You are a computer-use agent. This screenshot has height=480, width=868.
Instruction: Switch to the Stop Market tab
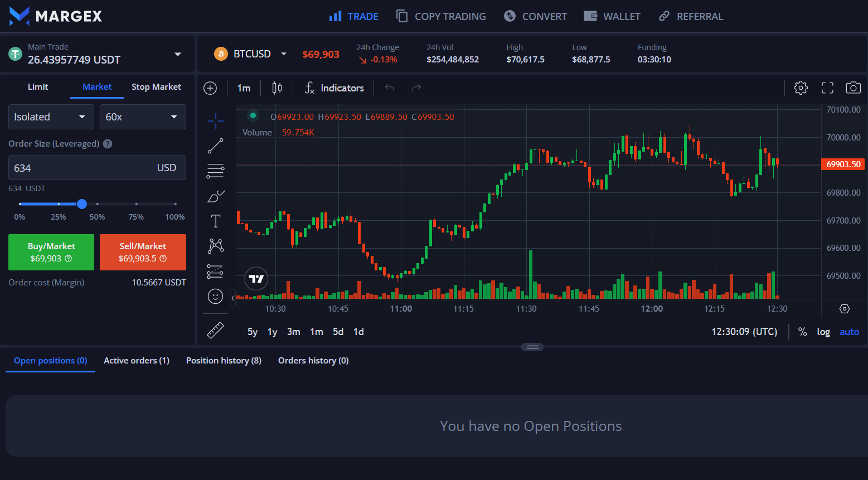pos(156,87)
